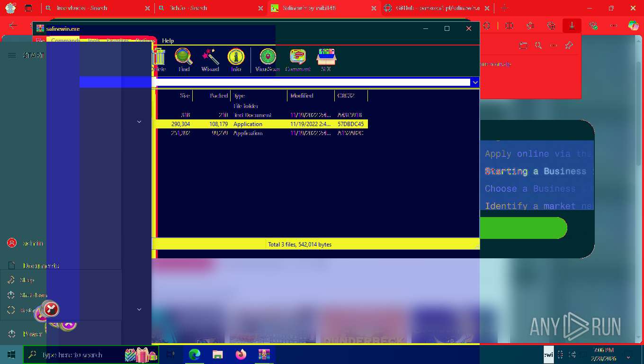Switch to the first Search browser tab
This screenshot has width=644, height=364.
pyautogui.click(x=98, y=8)
